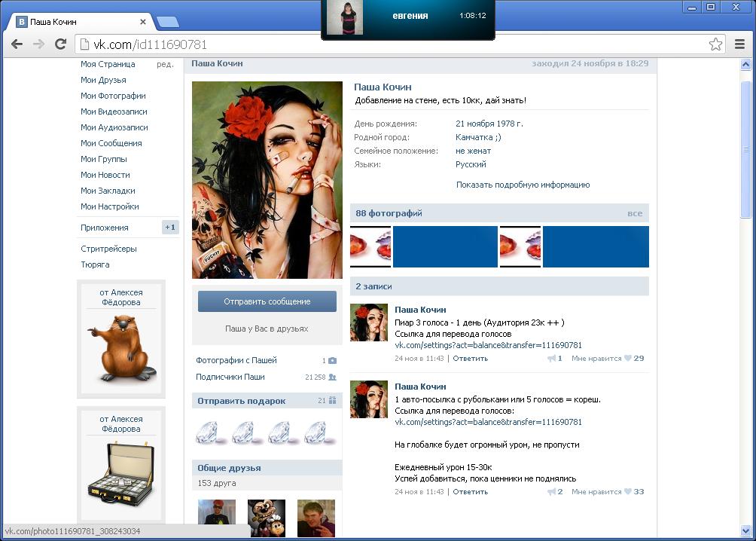Click the не женат status link
Screen dimensions: 756x541
click(473, 151)
